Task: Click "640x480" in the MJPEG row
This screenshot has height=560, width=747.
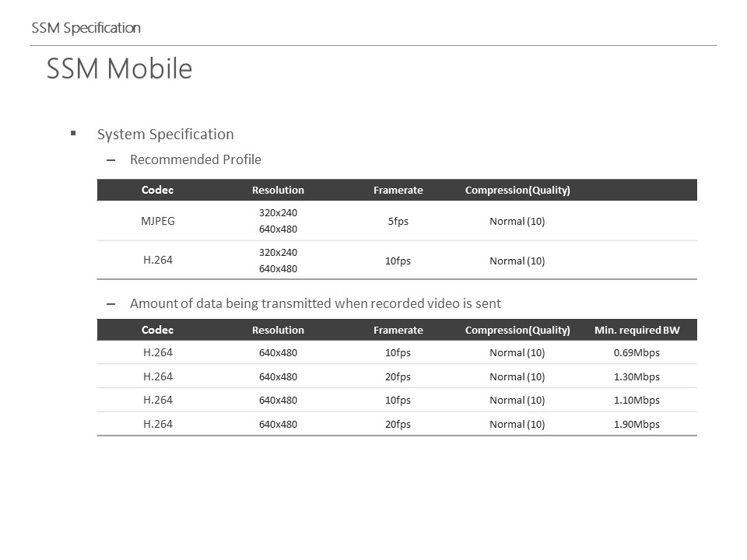Action: tap(279, 229)
